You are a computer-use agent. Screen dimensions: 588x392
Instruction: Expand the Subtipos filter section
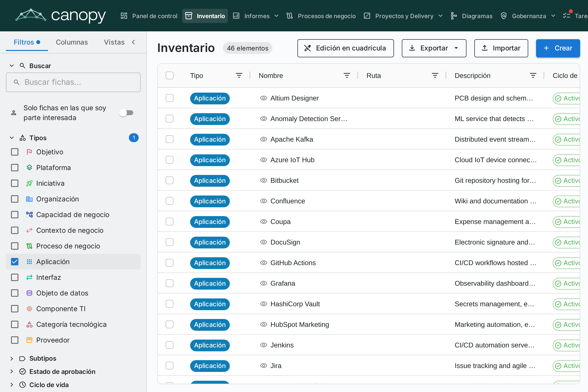[x=12, y=358]
